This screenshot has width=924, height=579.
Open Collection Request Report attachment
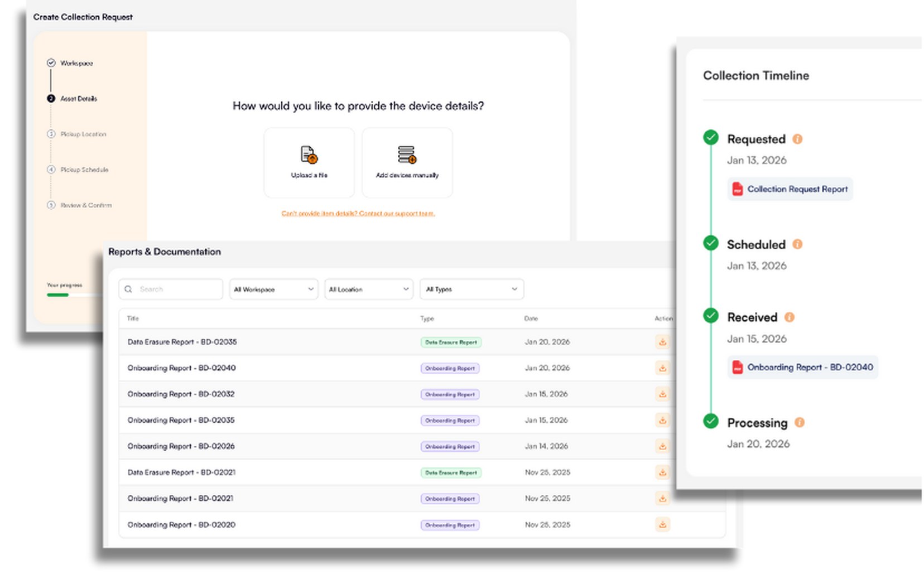pyautogui.click(x=790, y=189)
